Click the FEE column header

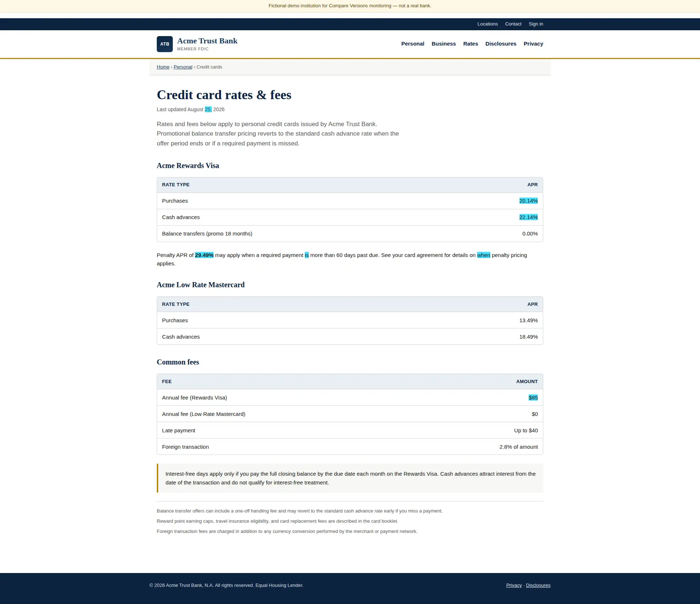(167, 382)
